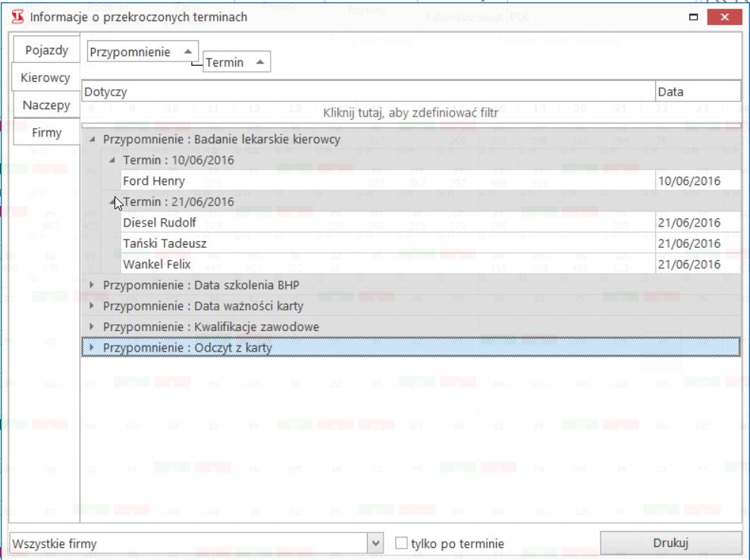Switch to the Pojazdy tab

[x=46, y=50]
